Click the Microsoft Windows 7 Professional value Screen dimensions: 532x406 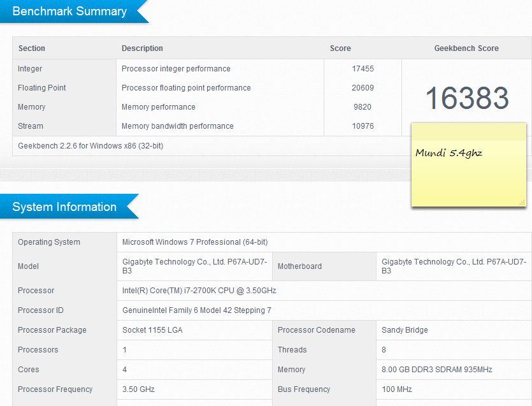click(x=195, y=242)
